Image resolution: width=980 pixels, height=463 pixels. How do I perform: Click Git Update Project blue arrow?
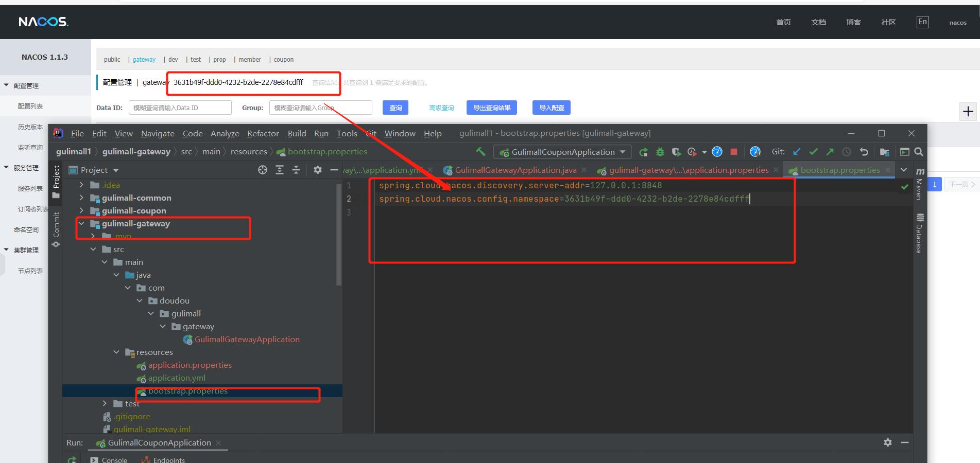(797, 152)
